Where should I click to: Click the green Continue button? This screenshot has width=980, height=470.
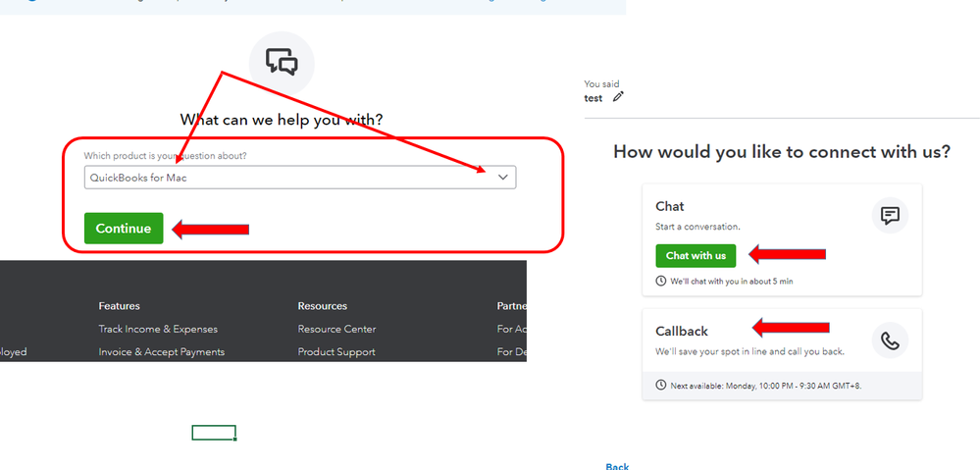(x=124, y=228)
